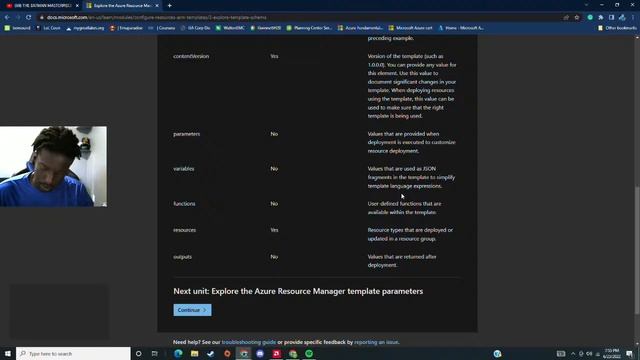Open Cortana circle icon on taskbar
The width and height of the screenshot is (640, 360).
click(x=138, y=353)
